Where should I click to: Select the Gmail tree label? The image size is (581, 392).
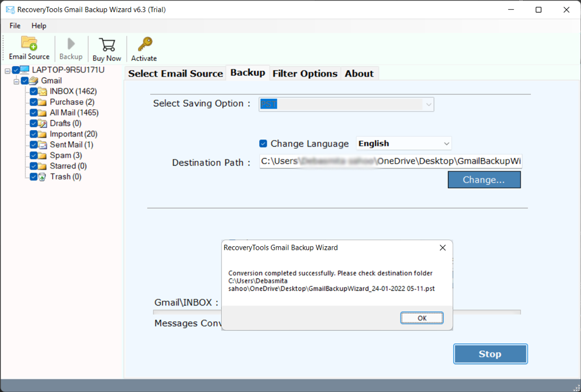pyautogui.click(x=51, y=80)
